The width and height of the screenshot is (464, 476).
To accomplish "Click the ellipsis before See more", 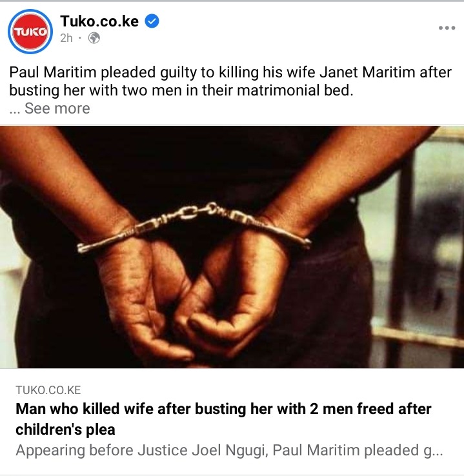I will click(x=15, y=111).
